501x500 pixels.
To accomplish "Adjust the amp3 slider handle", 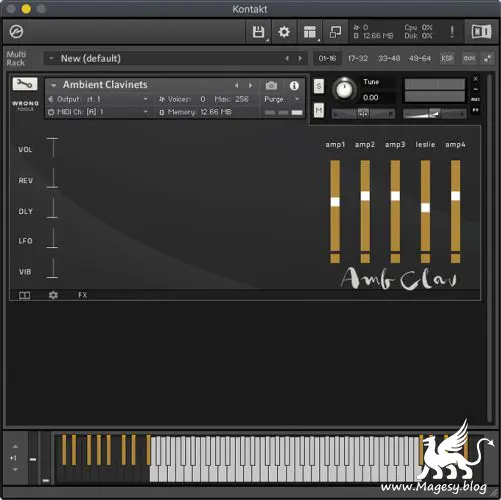I will (x=395, y=196).
